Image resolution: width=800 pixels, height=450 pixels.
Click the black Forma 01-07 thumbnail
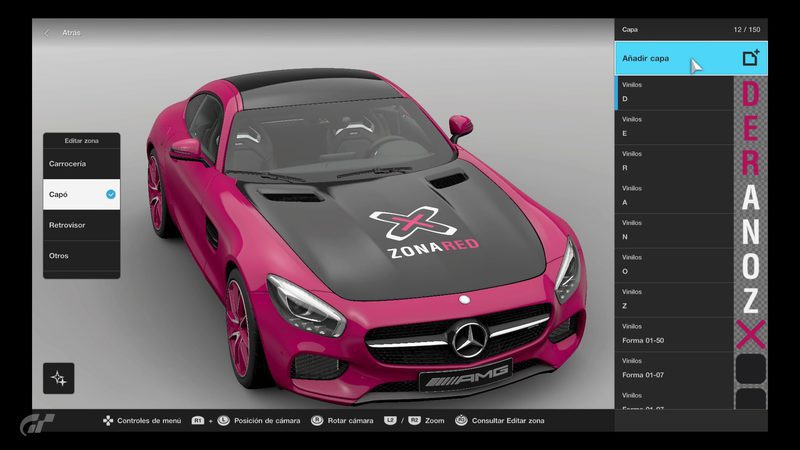pyautogui.click(x=751, y=368)
